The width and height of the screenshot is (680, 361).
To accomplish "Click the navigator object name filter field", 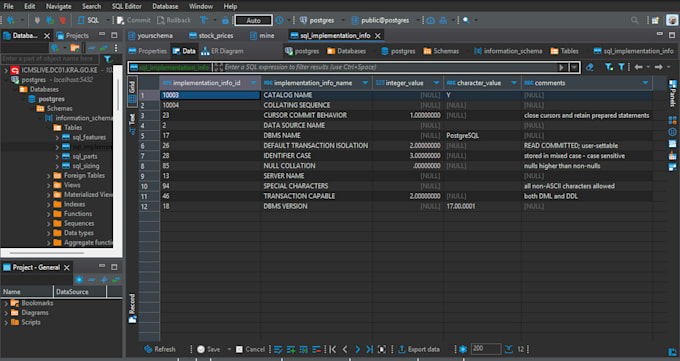I will (50, 59).
